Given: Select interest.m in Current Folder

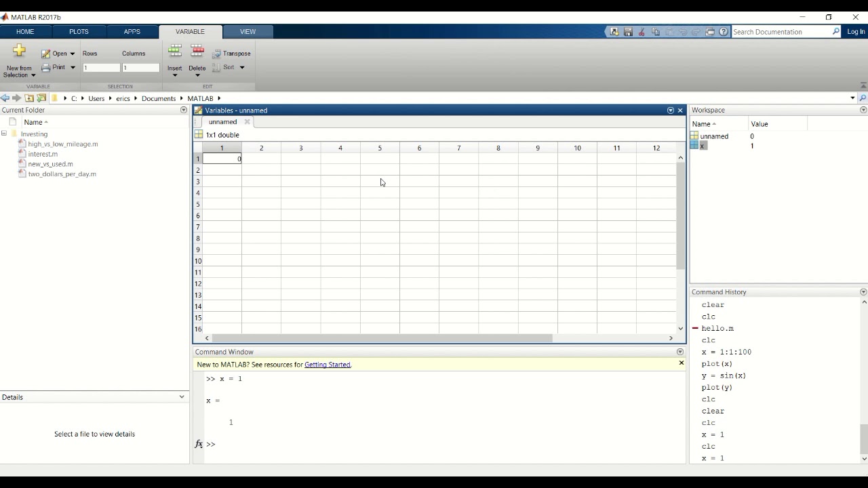Looking at the screenshot, I should pos(43,154).
